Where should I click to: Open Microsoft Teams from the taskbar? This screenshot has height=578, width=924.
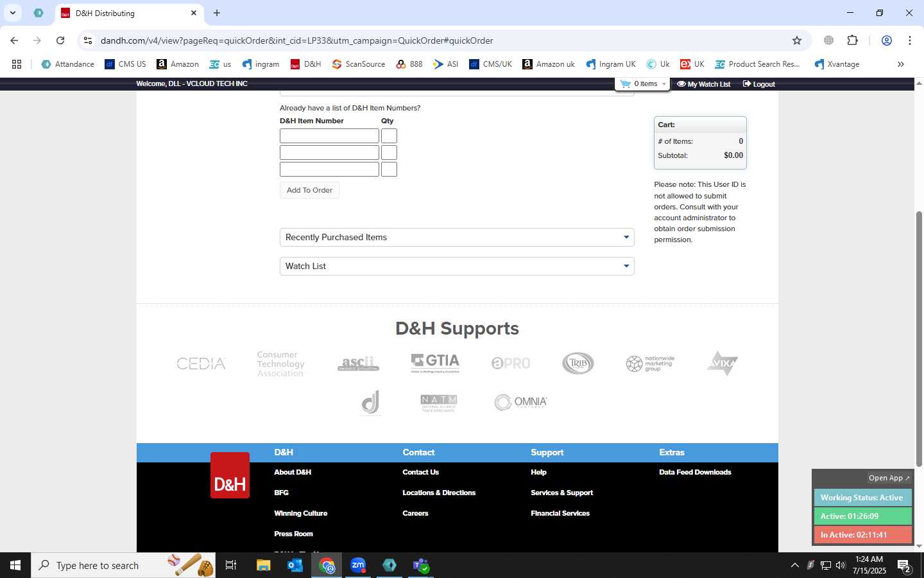coord(421,565)
